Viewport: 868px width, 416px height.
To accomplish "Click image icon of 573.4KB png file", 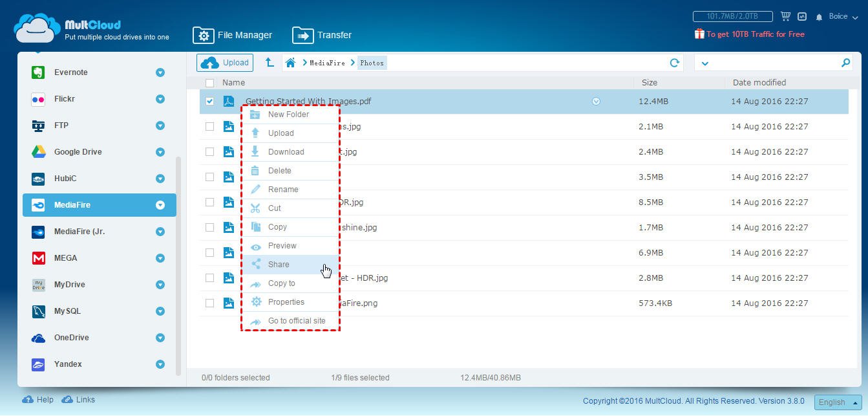I will click(x=228, y=303).
